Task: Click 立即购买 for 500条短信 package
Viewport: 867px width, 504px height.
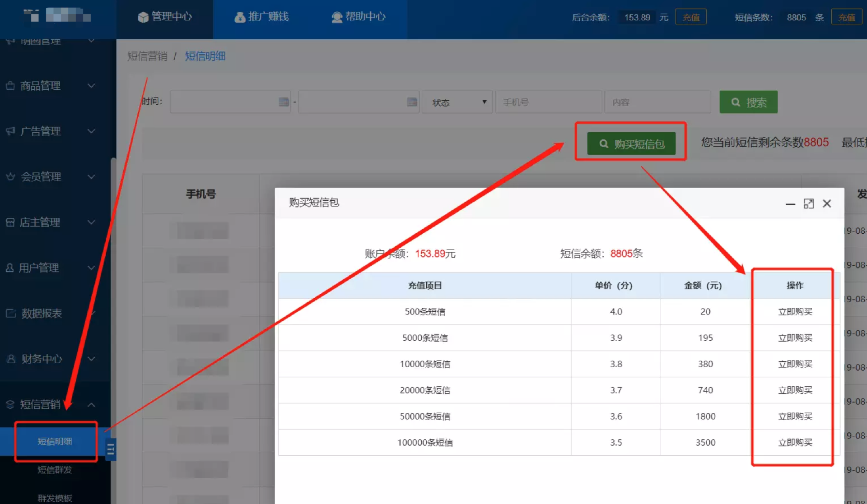Action: [x=795, y=312]
